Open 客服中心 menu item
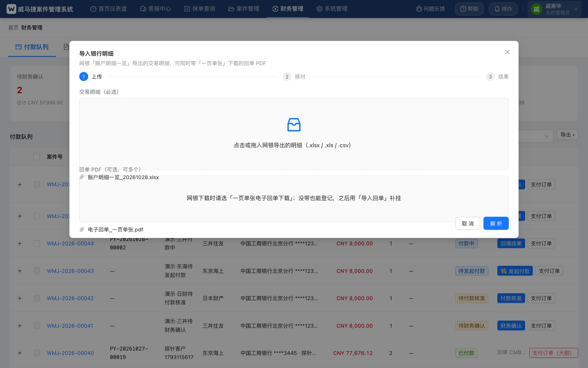This screenshot has width=588, height=368. tap(155, 9)
